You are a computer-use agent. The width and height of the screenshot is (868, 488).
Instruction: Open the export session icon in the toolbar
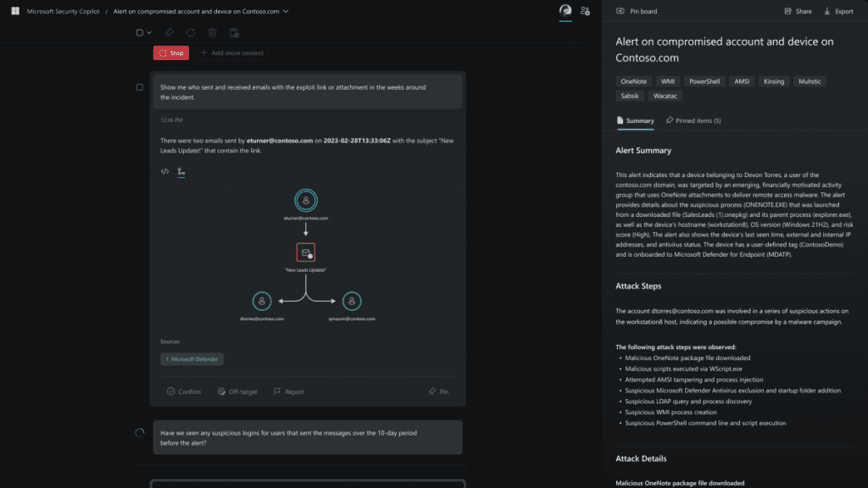[x=235, y=33]
